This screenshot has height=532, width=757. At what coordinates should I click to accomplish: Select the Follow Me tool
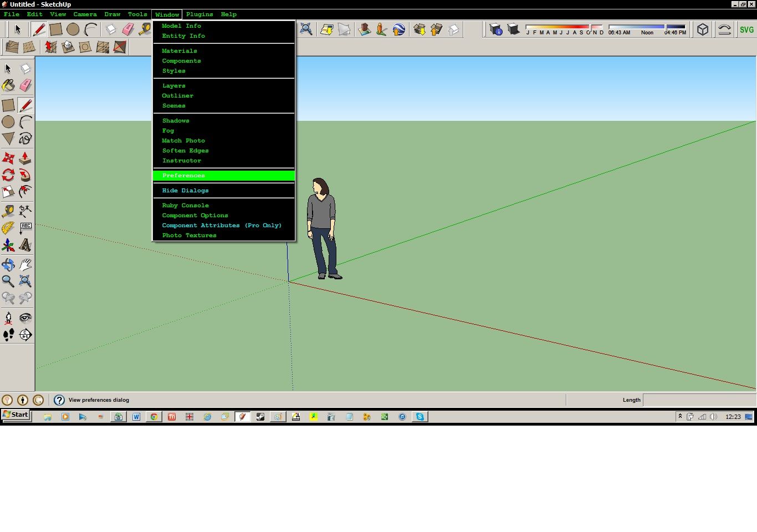tap(25, 175)
